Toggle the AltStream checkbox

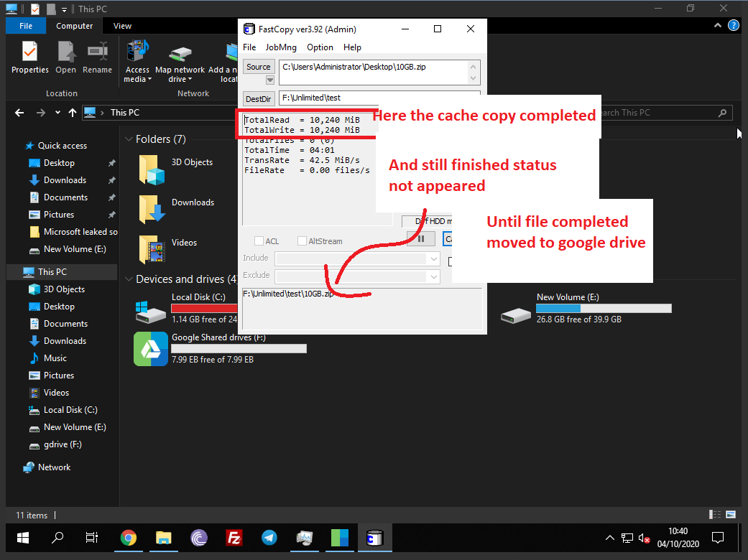(x=302, y=241)
